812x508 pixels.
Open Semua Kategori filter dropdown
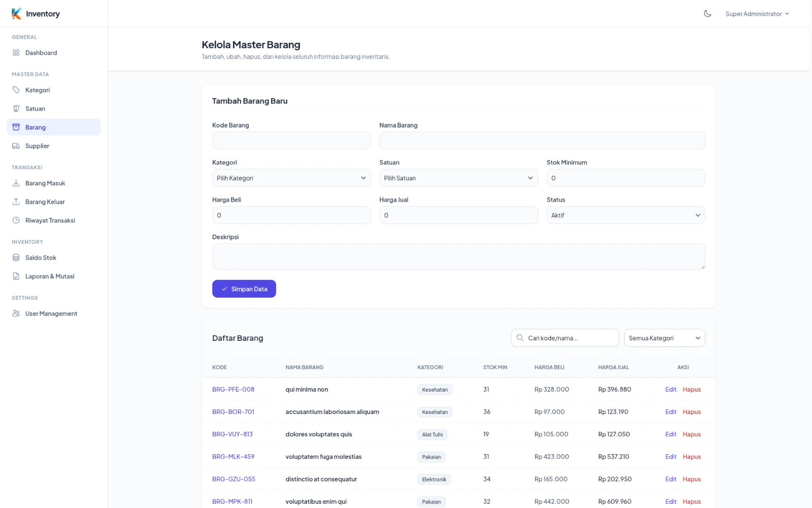[664, 338]
